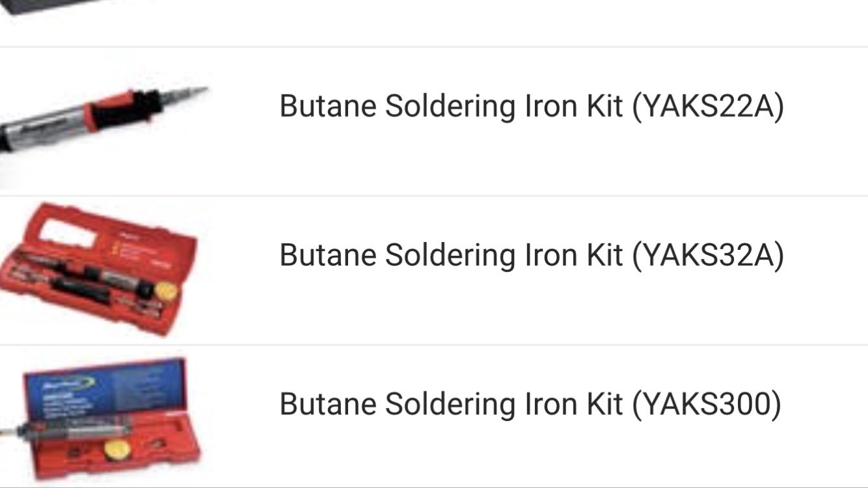Select the YAKS32A listing row
The image size is (868, 488).
point(434,267)
